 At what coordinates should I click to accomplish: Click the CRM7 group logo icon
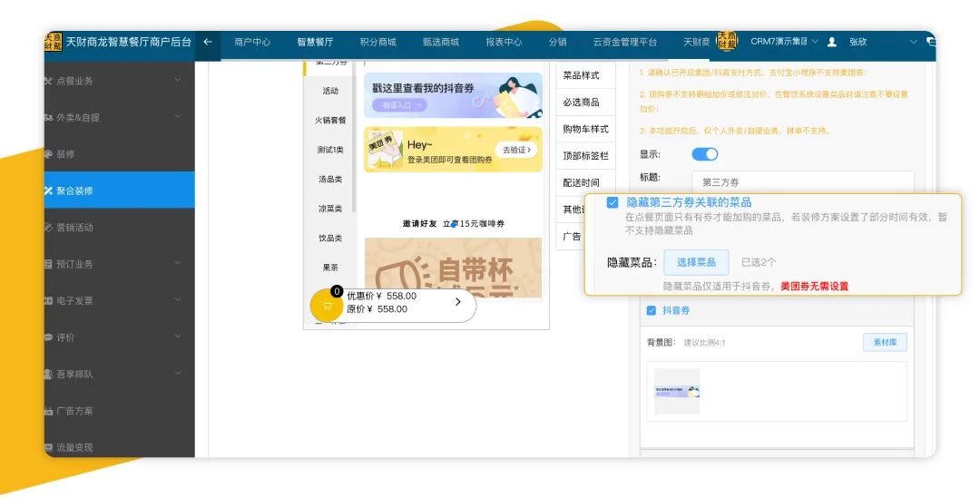click(x=727, y=41)
